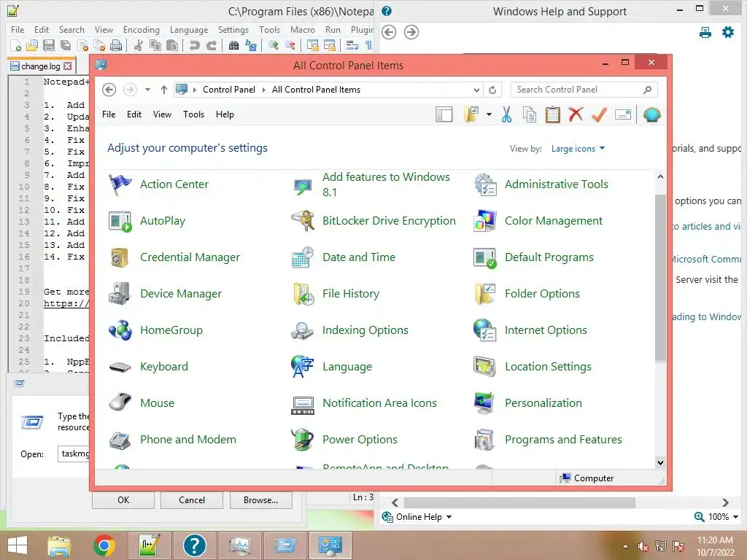Open Mouse settings
The height and width of the screenshot is (560, 747).
tap(141, 402)
